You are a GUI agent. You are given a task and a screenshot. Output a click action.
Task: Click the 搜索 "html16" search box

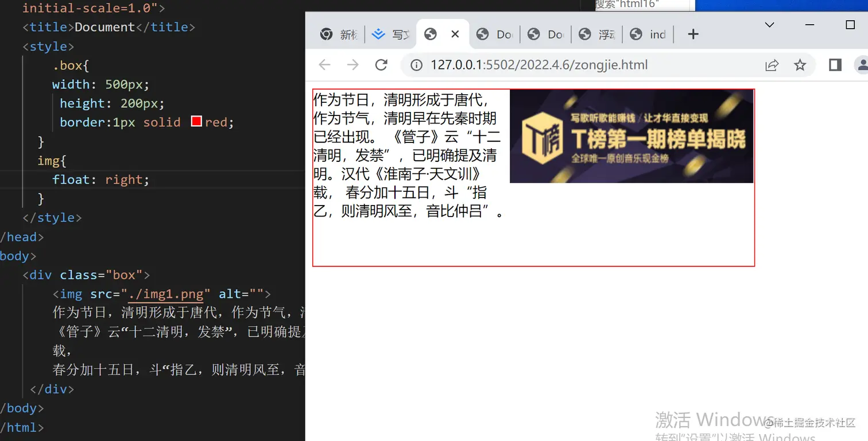click(x=642, y=5)
